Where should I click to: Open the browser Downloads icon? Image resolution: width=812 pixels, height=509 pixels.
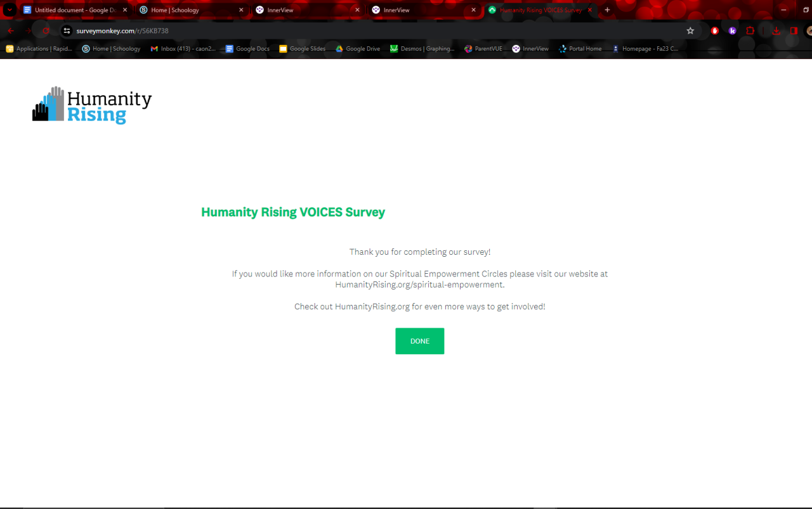(x=776, y=30)
